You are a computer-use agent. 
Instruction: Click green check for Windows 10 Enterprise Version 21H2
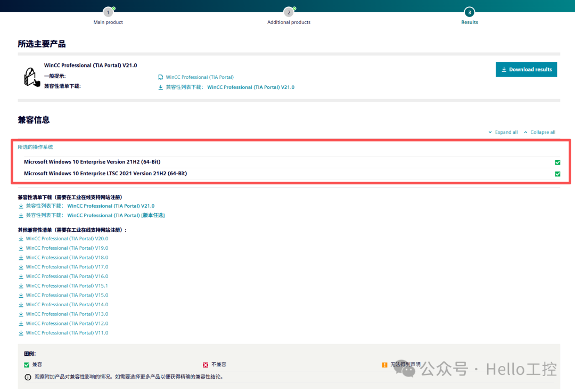(557, 162)
